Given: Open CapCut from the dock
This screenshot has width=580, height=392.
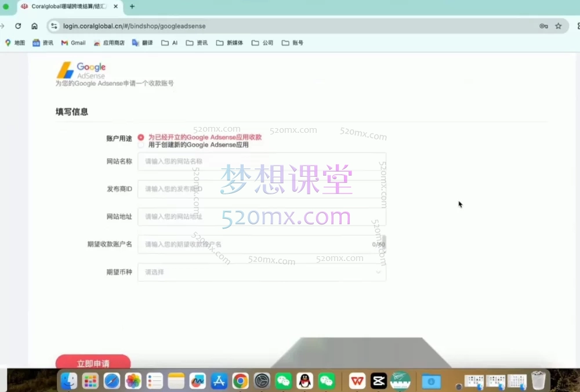Looking at the screenshot, I should click(378, 381).
